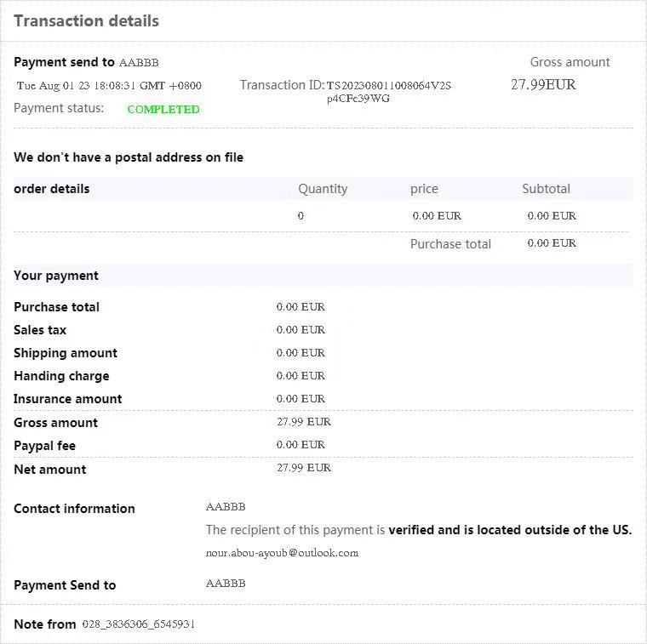Click the AABBB name beside Payment send to
647x644 pixels.
click(139, 62)
